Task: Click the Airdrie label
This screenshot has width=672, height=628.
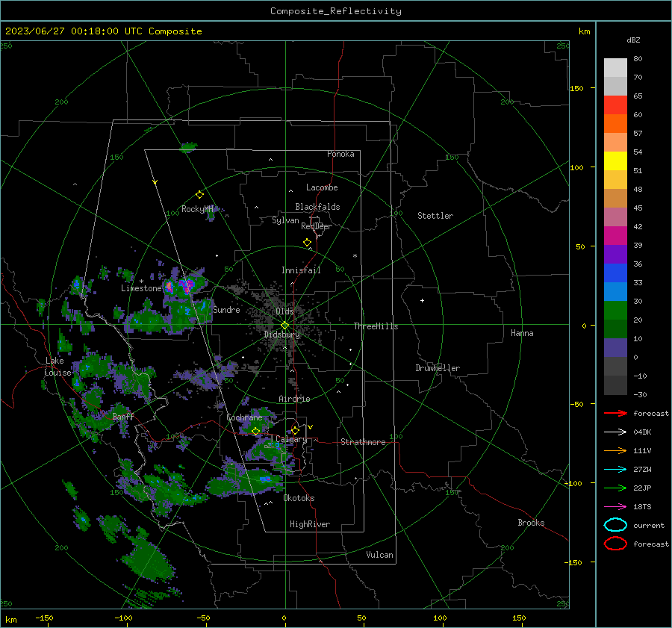Action: [x=294, y=399]
